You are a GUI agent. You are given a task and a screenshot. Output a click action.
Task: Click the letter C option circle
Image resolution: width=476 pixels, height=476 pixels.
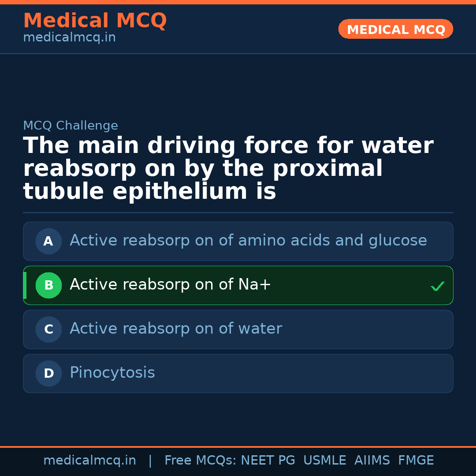click(48, 329)
